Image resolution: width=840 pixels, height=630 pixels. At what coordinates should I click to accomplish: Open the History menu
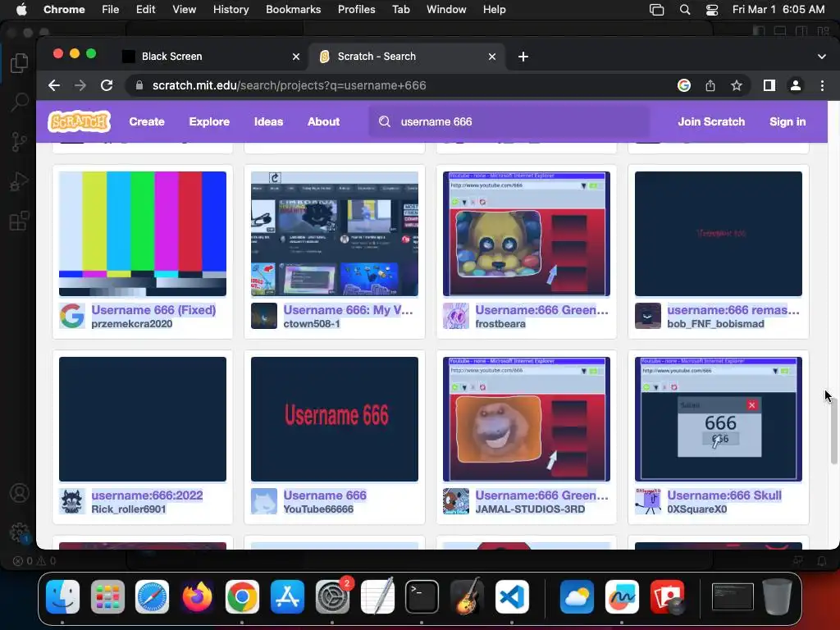[231, 9]
